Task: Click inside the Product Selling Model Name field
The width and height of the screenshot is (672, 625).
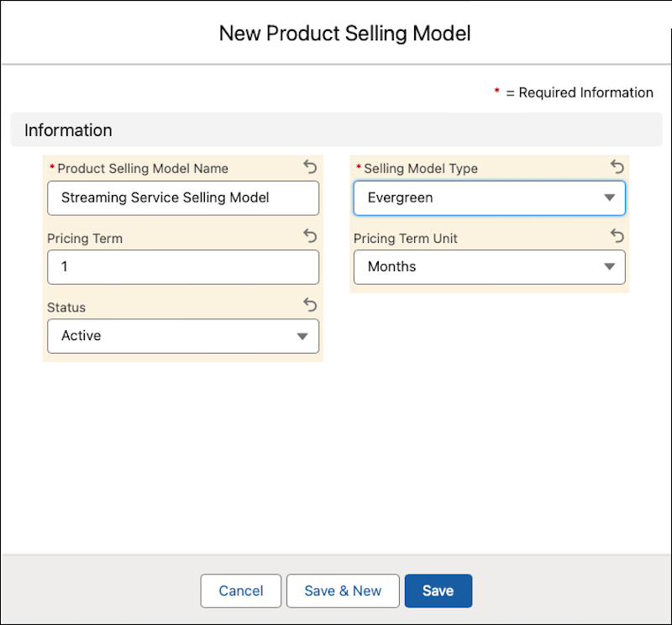Action: (183, 197)
